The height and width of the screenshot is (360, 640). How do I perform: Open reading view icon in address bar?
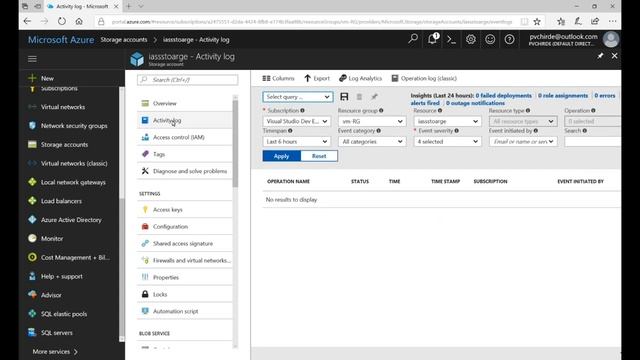[x=524, y=22]
